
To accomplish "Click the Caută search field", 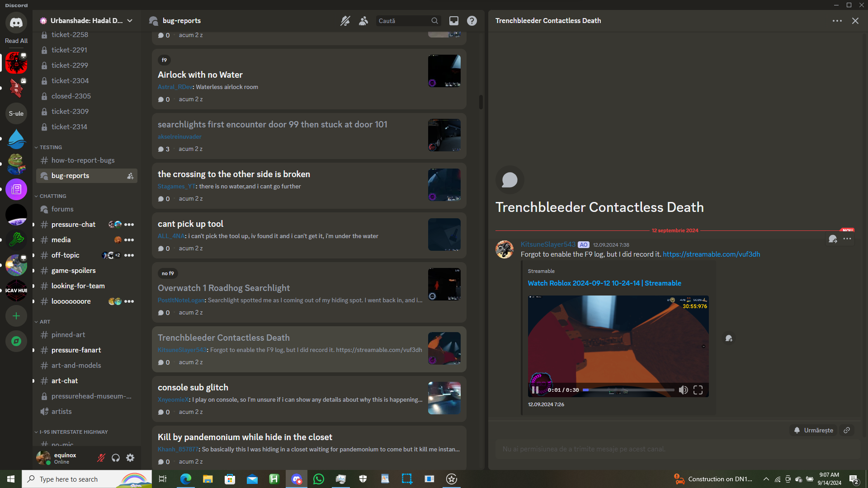I will pyautogui.click(x=402, y=21).
